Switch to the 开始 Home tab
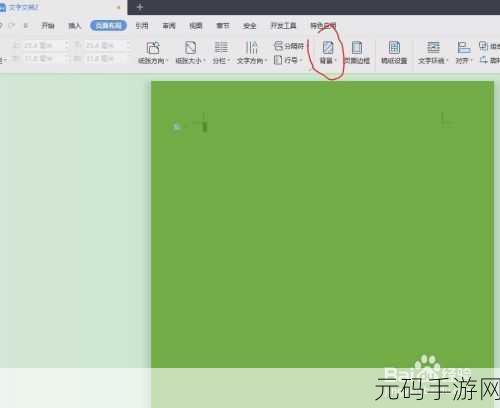Screen dimensions: 500x408 [x=48, y=26]
